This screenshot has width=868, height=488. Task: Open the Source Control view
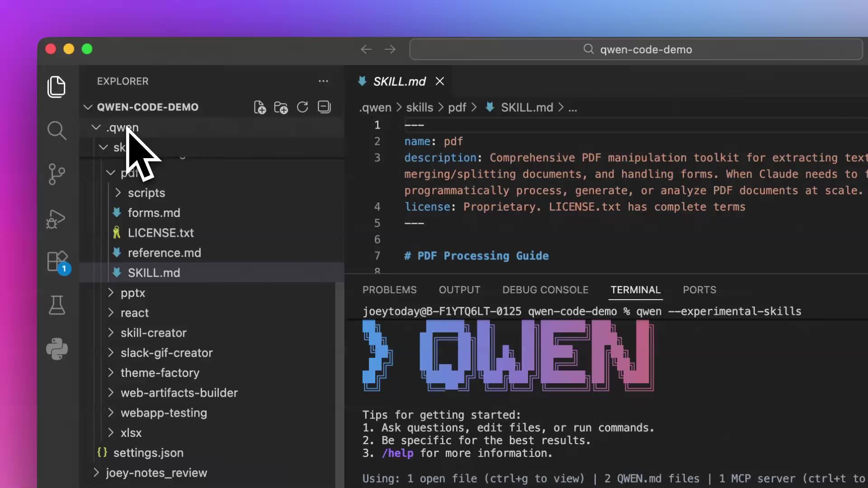tap(57, 174)
